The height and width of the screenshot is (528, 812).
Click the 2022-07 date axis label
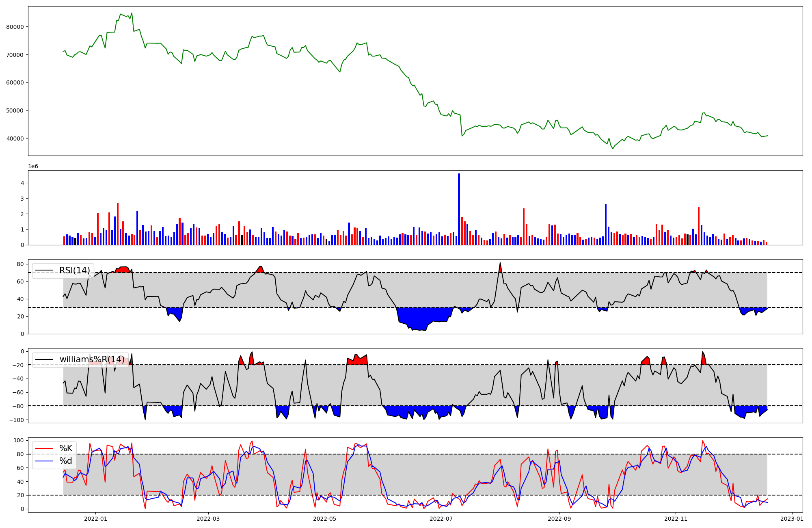pos(441,519)
